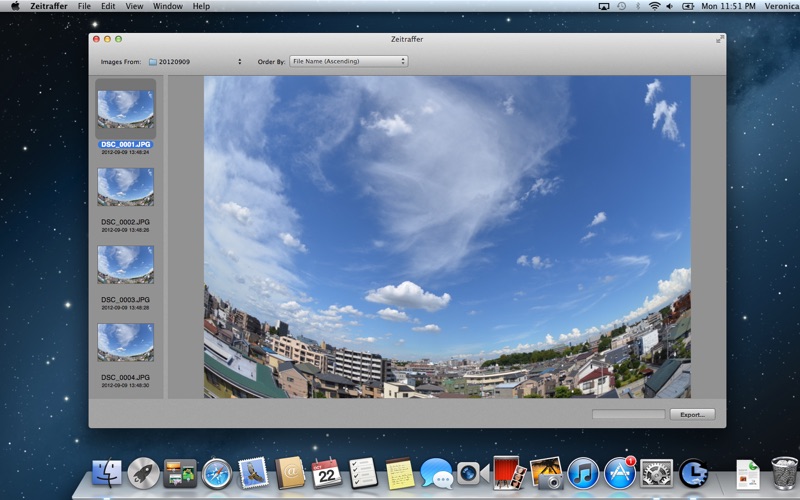The image size is (800, 500).
Task: Select the DSC_0004.JPG thumbnail
Action: click(x=125, y=342)
